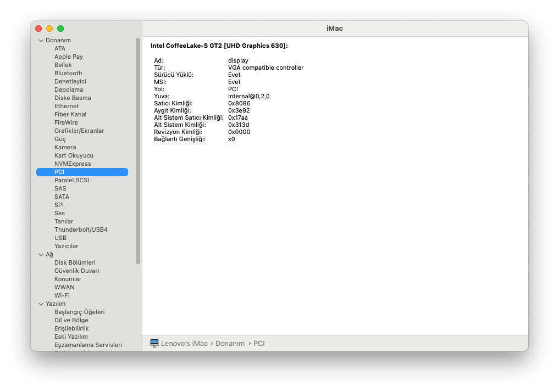Open Paralel SCSI entry

tap(71, 180)
